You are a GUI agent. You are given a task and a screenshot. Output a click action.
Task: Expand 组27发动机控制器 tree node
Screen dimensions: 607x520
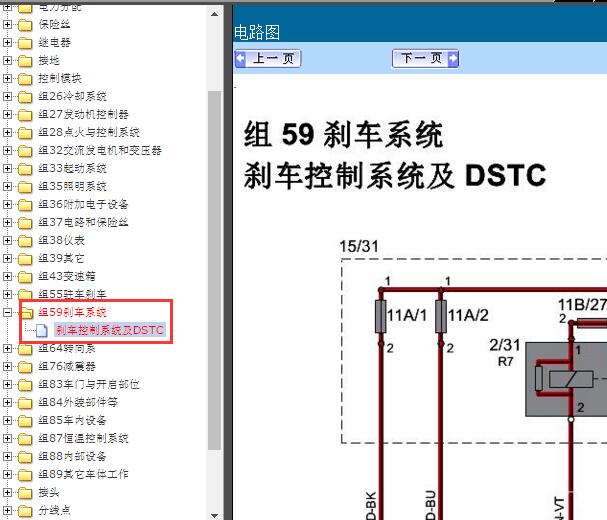point(7,114)
